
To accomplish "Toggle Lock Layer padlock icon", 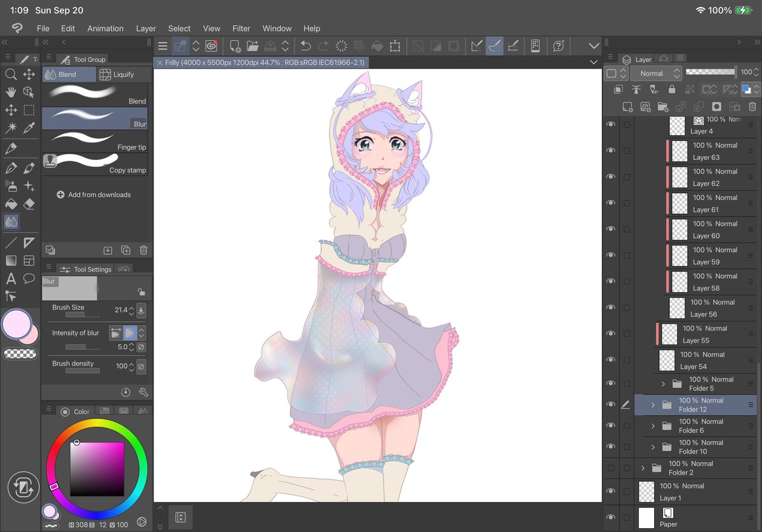I will pyautogui.click(x=672, y=90).
